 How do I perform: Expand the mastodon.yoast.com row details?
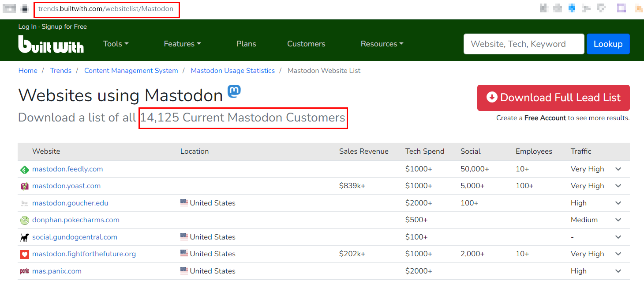[x=618, y=186]
